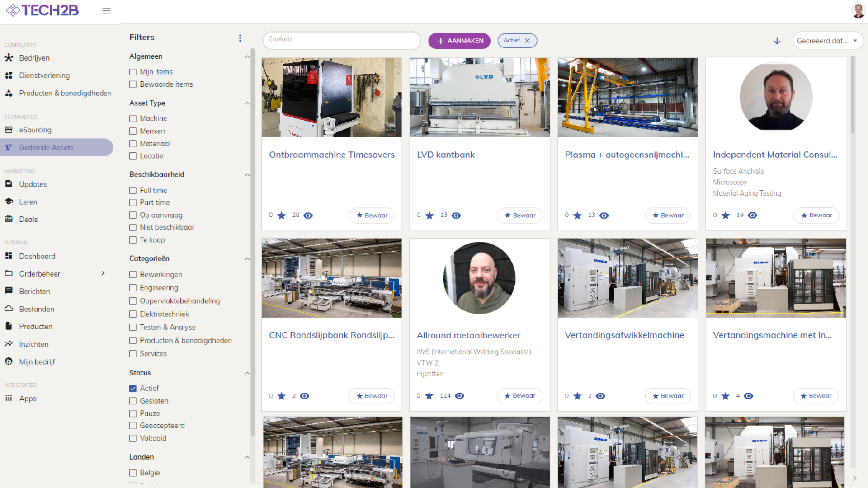Viewport: 868px width, 488px height.
Task: Click the sort direction arrow icon
Action: 777,41
